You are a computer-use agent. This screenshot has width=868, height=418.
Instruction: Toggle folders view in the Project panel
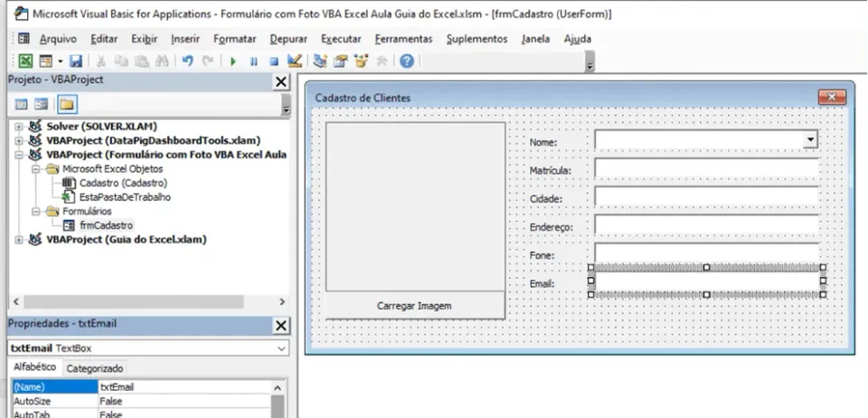(x=67, y=104)
